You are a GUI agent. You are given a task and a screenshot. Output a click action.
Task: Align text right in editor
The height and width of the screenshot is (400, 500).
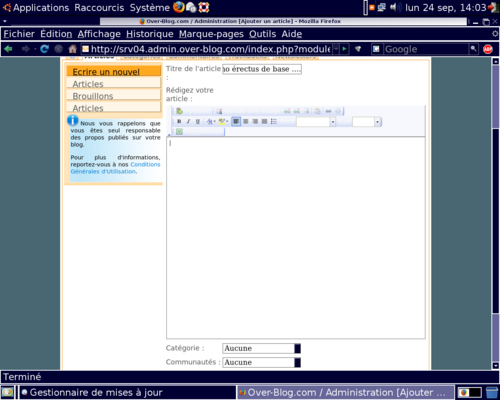[255, 121]
